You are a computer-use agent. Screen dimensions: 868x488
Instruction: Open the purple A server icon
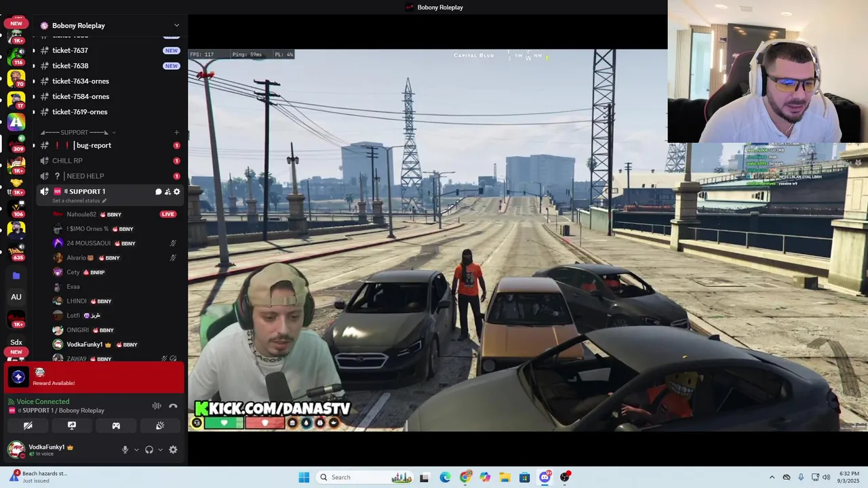point(16,122)
